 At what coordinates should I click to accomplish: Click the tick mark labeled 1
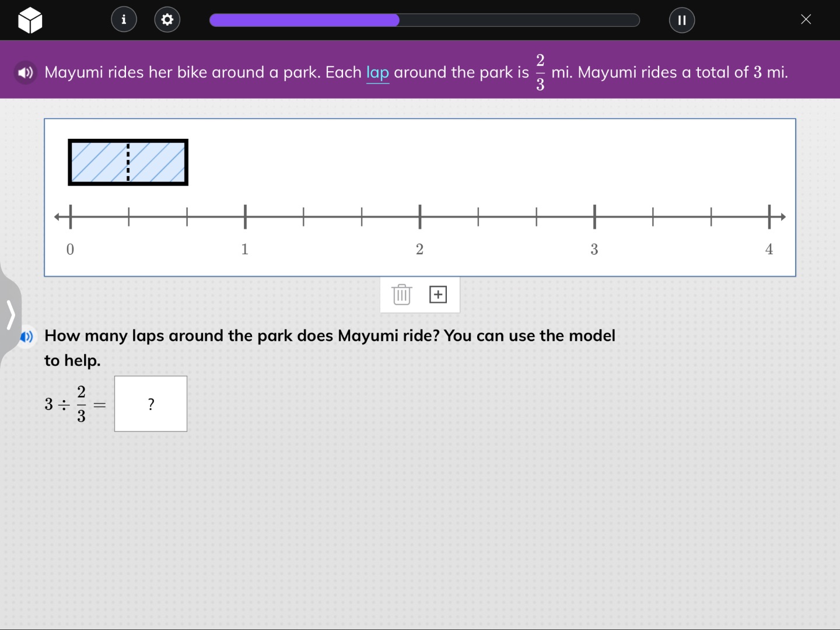(245, 217)
